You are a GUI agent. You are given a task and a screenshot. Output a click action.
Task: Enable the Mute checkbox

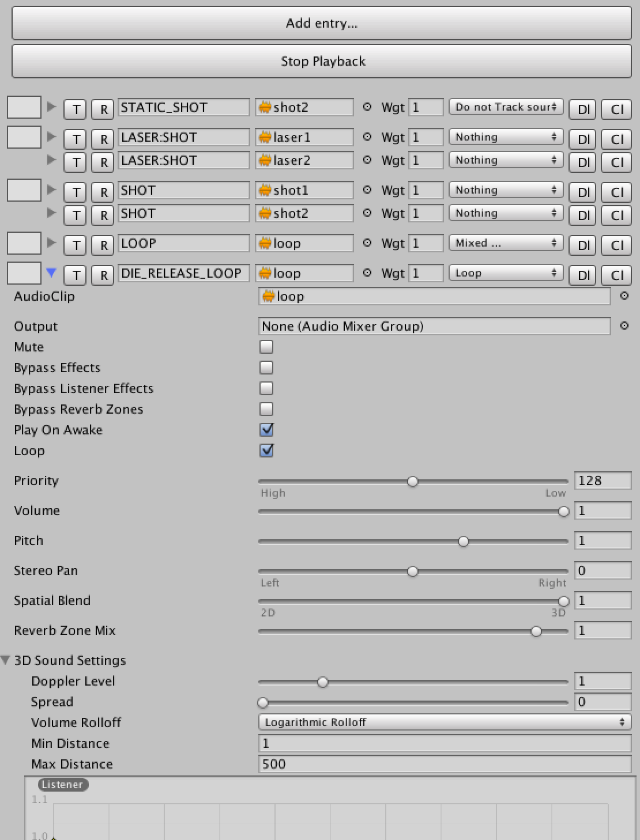(266, 347)
